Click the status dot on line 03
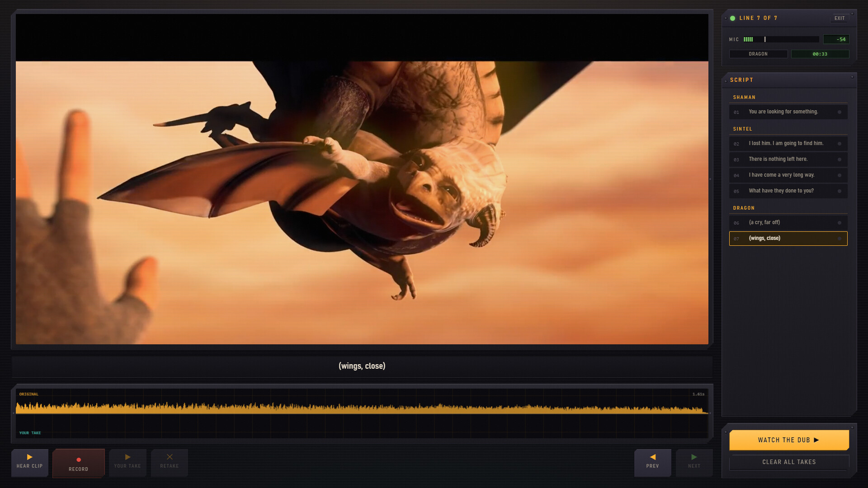This screenshot has width=868, height=488. pyautogui.click(x=840, y=160)
